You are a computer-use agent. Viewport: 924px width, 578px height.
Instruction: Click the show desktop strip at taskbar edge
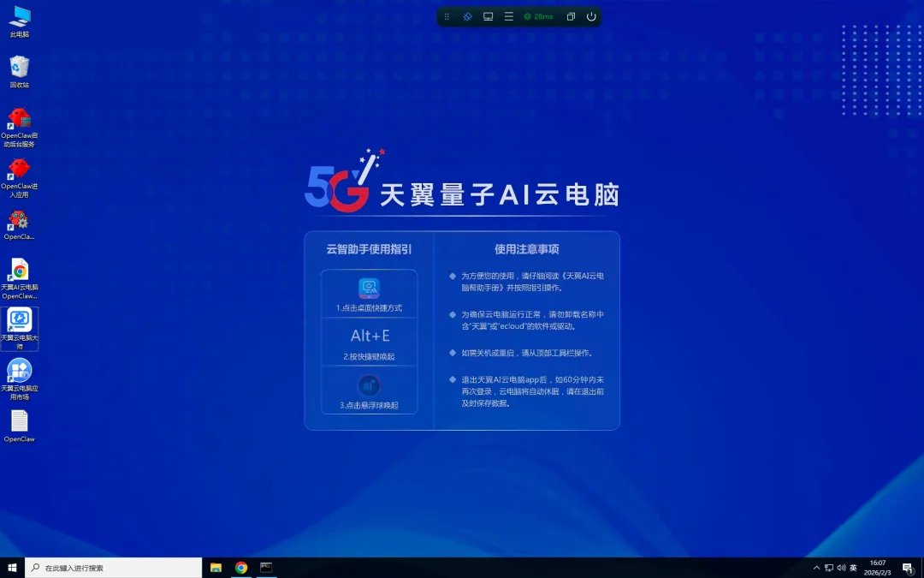(922, 568)
